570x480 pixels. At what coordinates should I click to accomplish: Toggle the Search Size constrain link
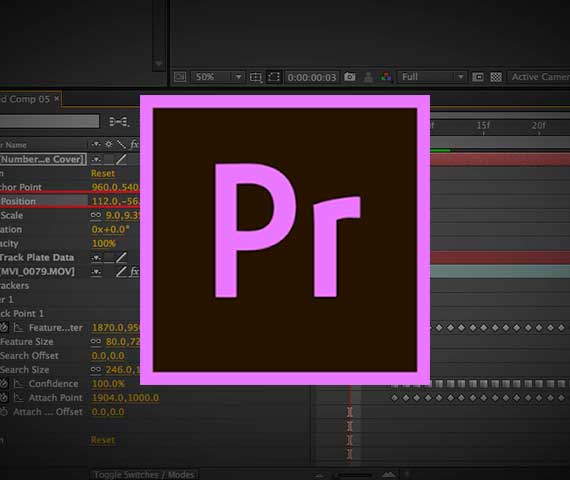tap(96, 369)
